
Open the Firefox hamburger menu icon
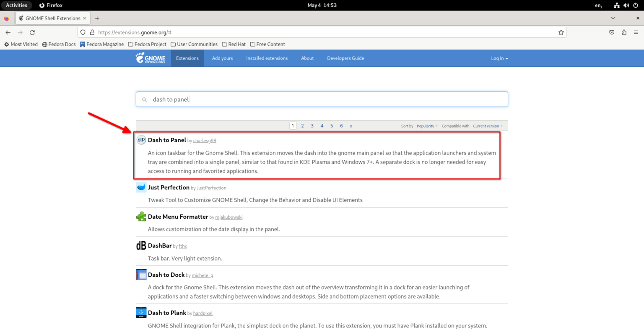[x=636, y=32]
